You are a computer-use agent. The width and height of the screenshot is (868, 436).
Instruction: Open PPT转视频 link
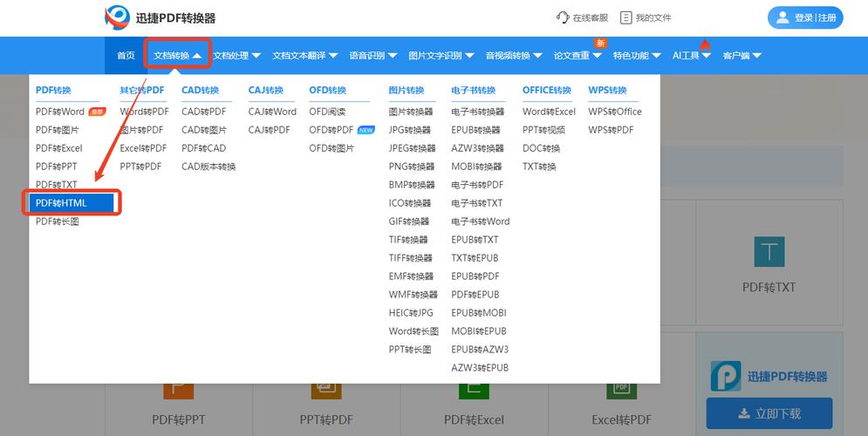coord(543,129)
